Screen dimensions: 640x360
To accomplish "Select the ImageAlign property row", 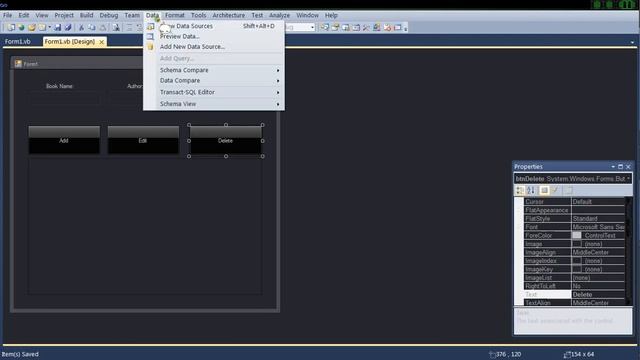I will coord(574,252).
